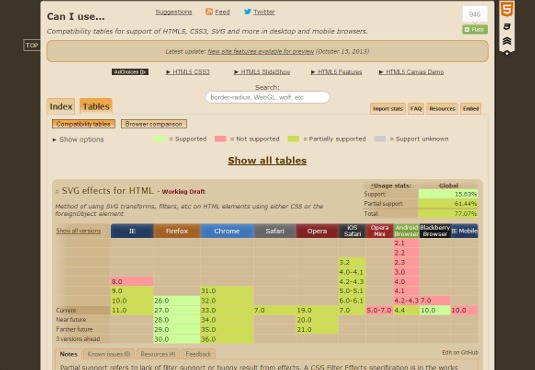The image size is (535, 370).
Task: Click the HTML5 logo badge icon
Action: (507, 9)
